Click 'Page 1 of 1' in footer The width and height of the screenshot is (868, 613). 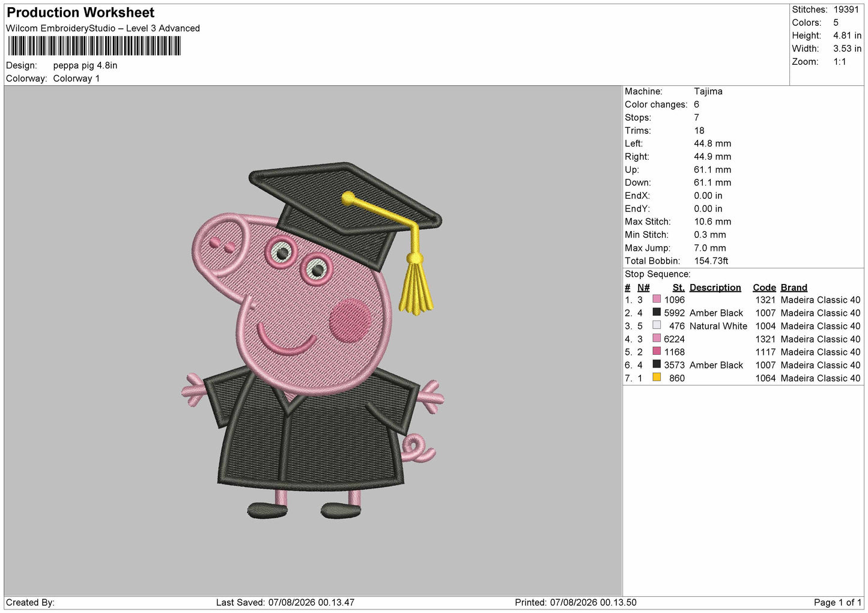[838, 602]
